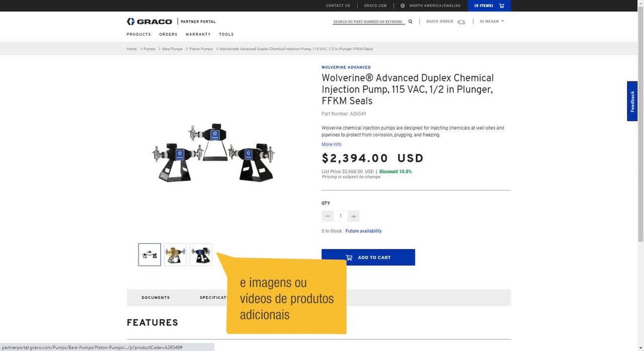Open the Feedback side tab

tap(632, 101)
